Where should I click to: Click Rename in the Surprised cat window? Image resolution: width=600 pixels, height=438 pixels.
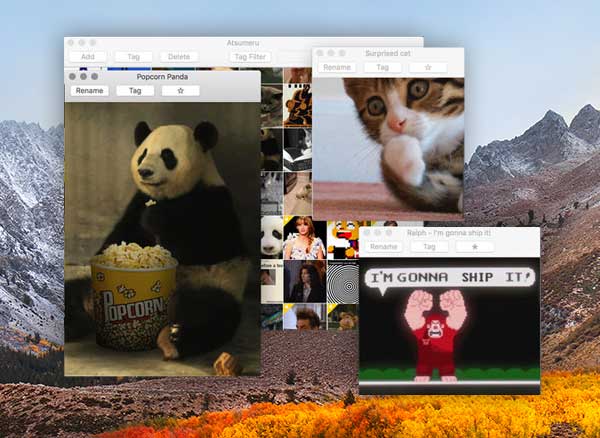[x=337, y=67]
